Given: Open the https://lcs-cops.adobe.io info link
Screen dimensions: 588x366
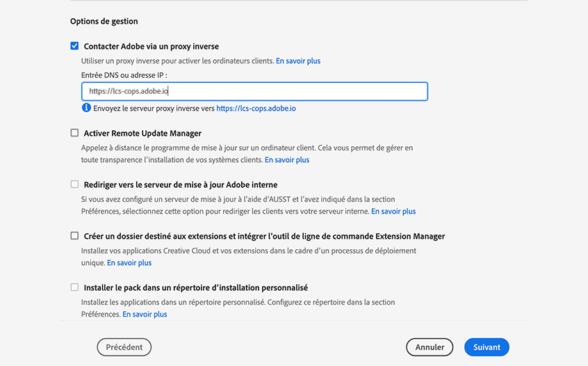Looking at the screenshot, I should tap(256, 109).
